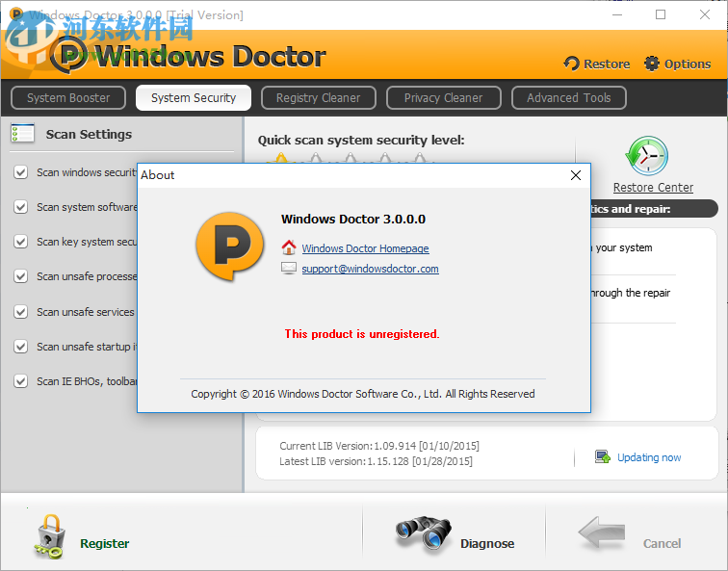Click 'Quick scan system security level' heading
The width and height of the screenshot is (728, 571).
pyautogui.click(x=361, y=140)
